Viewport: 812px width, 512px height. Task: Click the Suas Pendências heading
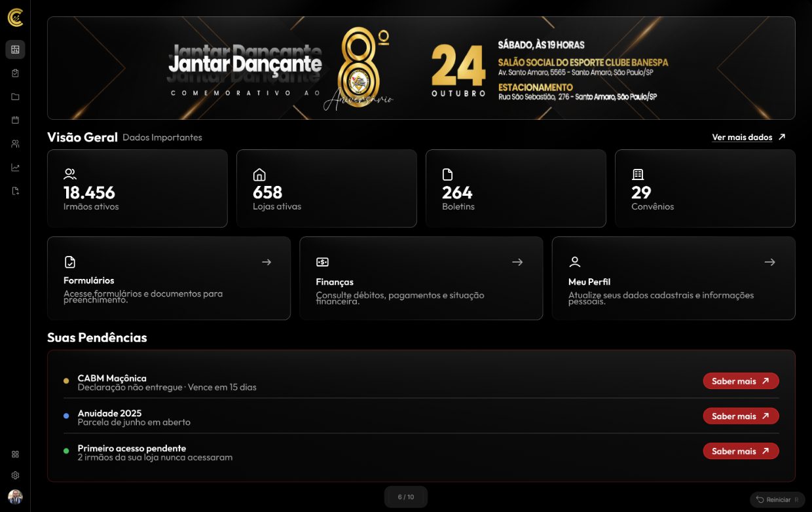pos(97,338)
